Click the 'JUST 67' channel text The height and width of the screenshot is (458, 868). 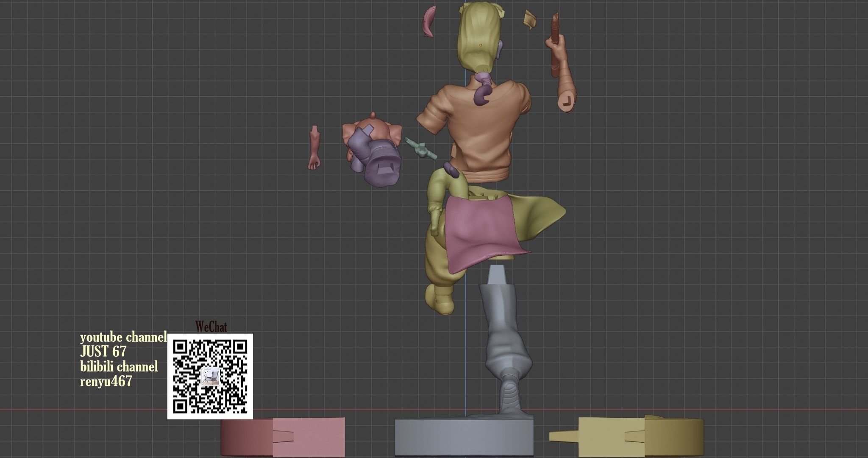tap(103, 352)
